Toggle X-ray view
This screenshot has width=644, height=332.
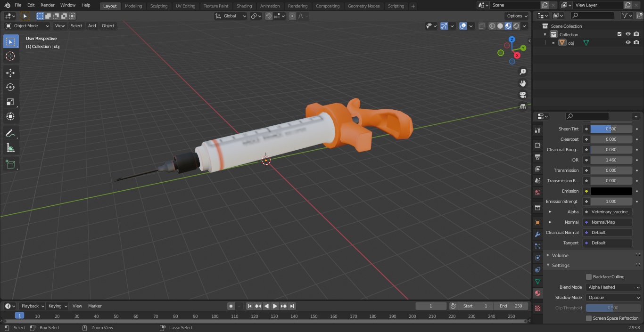tap(481, 26)
